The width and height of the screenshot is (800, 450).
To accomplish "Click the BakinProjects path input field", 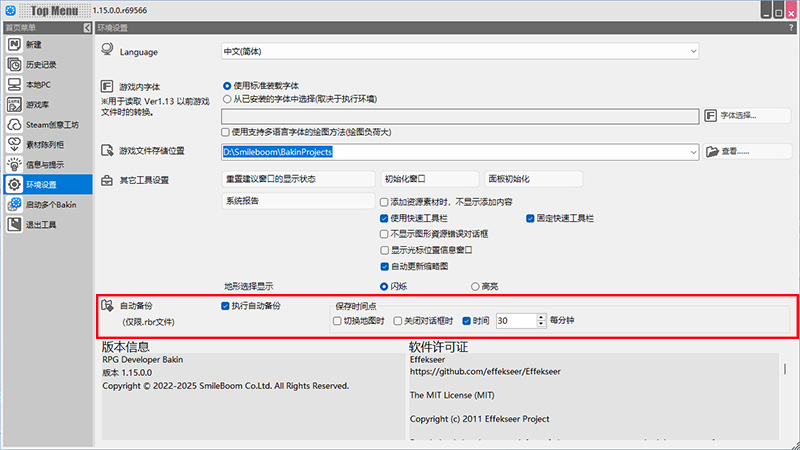I will coord(450,152).
